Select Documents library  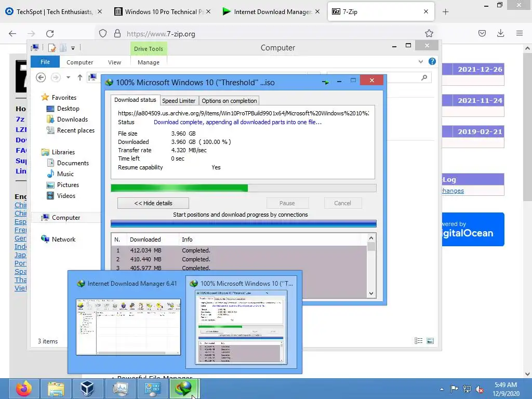click(73, 163)
